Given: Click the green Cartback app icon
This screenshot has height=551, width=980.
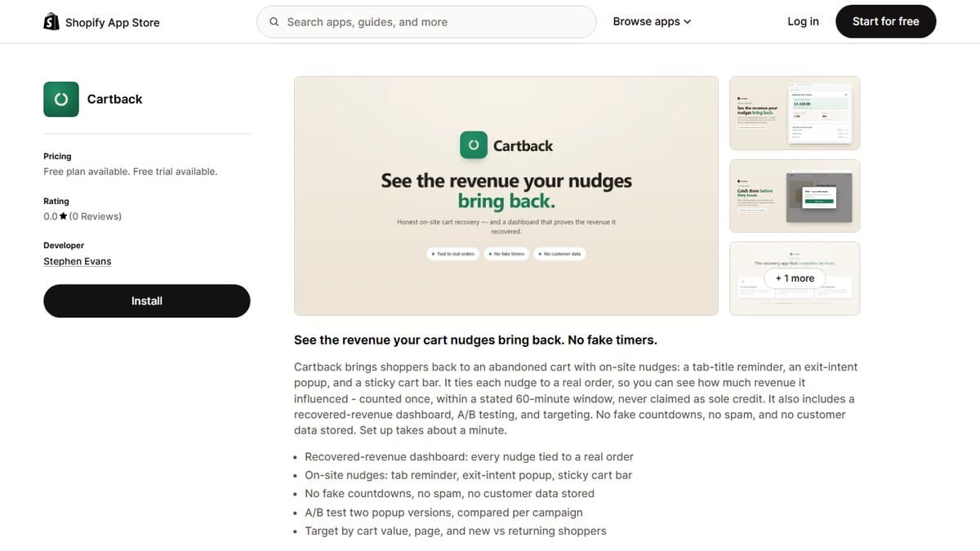Looking at the screenshot, I should [x=61, y=99].
